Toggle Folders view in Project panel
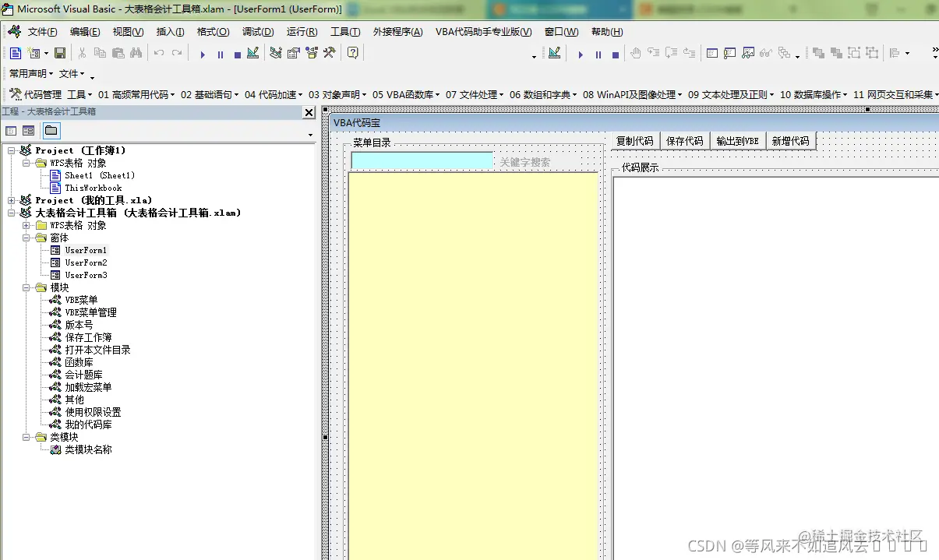Screen dimensions: 939x560 click(51, 131)
